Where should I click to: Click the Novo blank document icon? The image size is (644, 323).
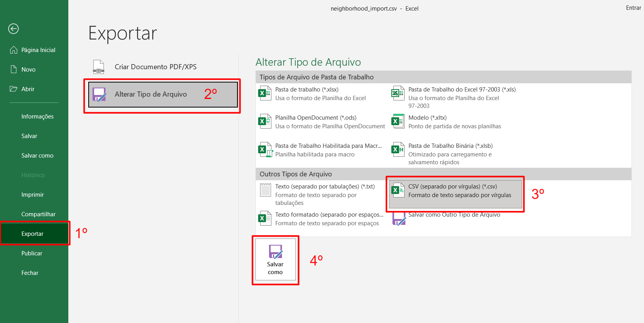[x=14, y=69]
